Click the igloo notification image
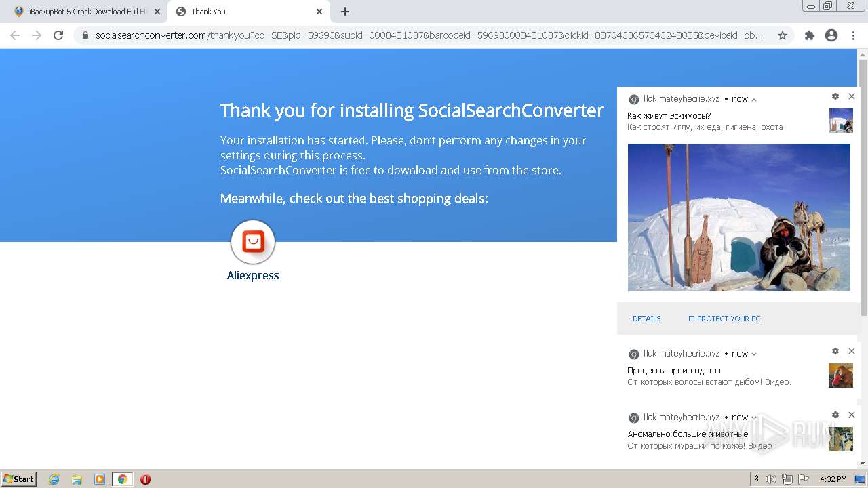868x488 pixels. click(739, 218)
